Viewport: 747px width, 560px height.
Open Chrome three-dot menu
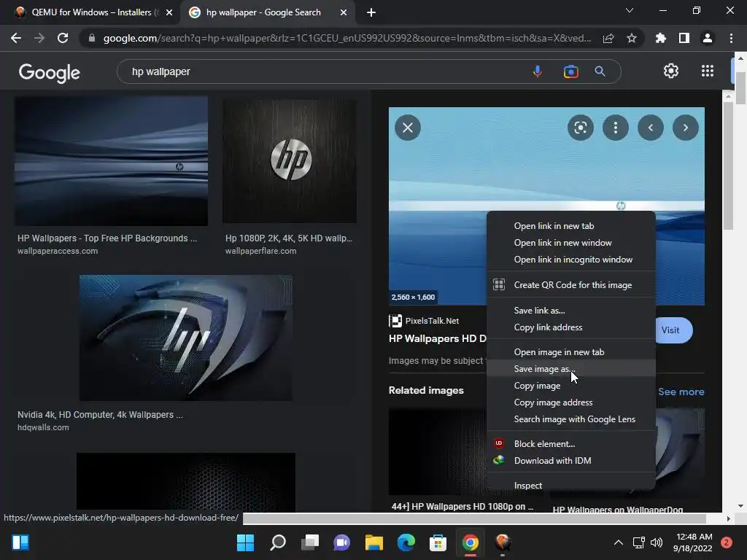click(731, 38)
